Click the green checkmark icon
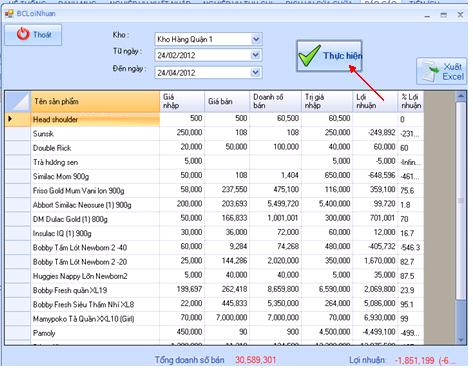This screenshot has height=368, width=473. (x=309, y=55)
